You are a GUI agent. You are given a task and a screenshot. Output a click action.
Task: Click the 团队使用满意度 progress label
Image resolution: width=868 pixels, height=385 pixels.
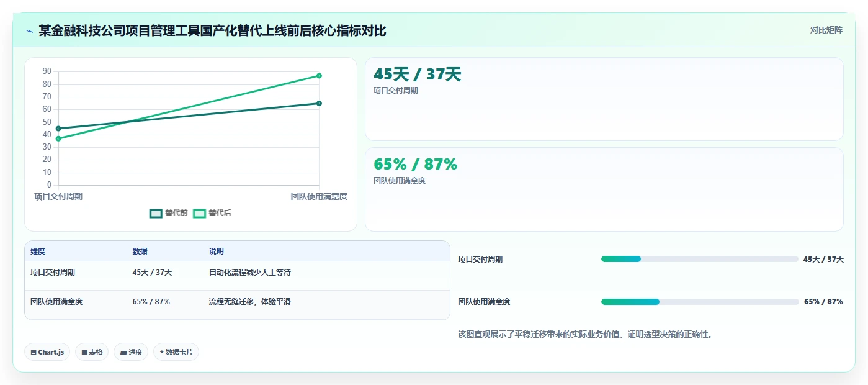coord(484,302)
